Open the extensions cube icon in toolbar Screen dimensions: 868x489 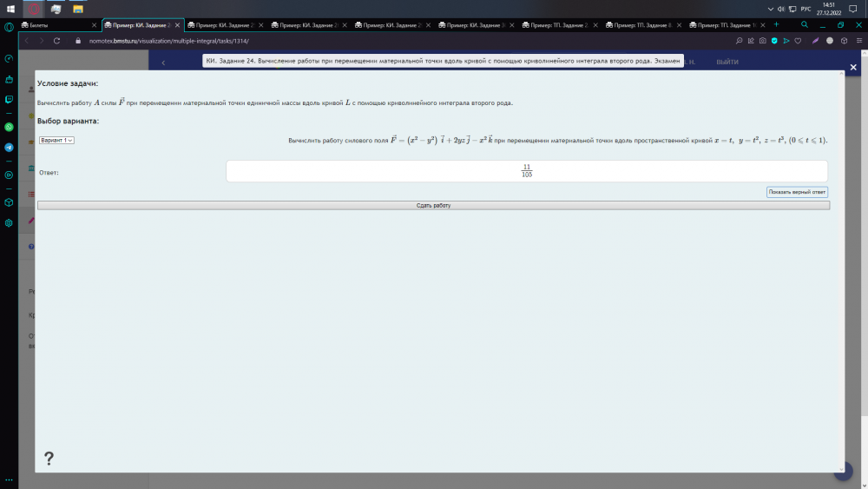click(x=845, y=41)
